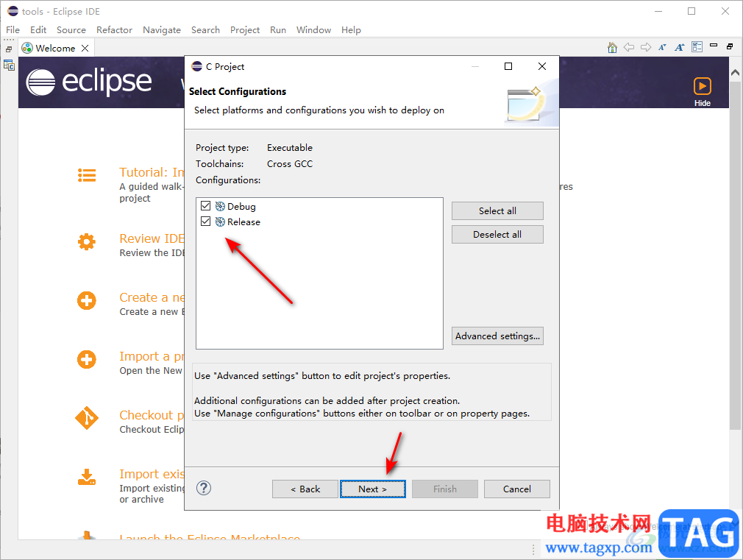Image resolution: width=743 pixels, height=560 pixels.
Task: Close the Welcome tab
Action: point(85,49)
